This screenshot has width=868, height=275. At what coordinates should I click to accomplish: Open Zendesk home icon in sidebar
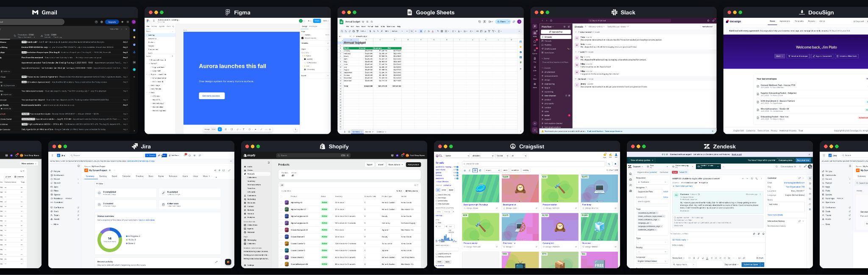[x=631, y=174]
